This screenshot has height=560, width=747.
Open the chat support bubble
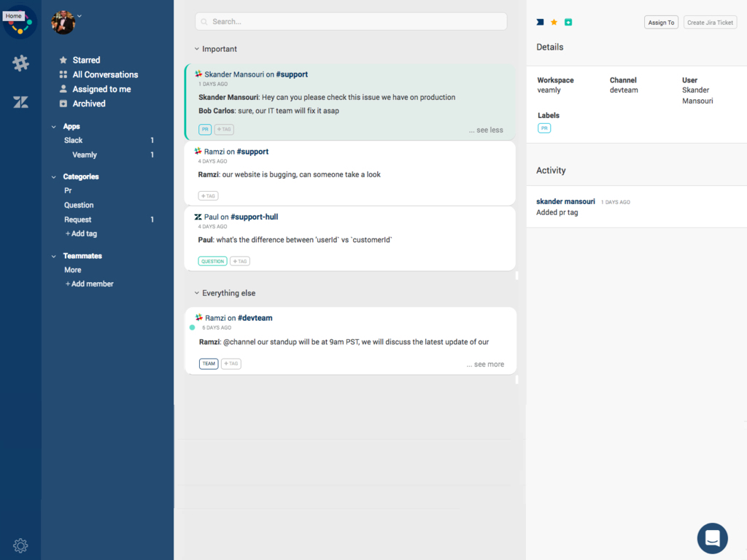tap(712, 538)
